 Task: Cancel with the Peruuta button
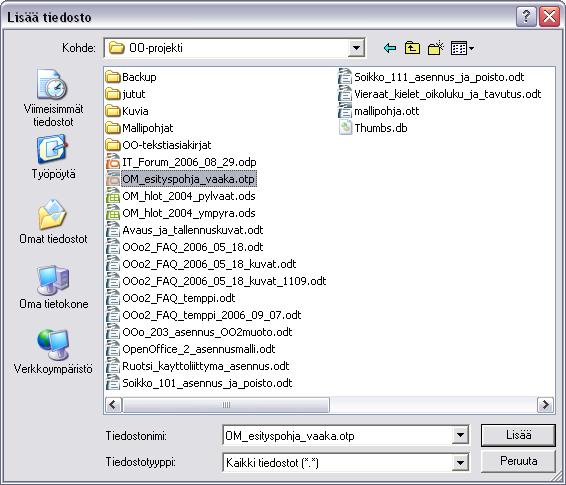(518, 461)
